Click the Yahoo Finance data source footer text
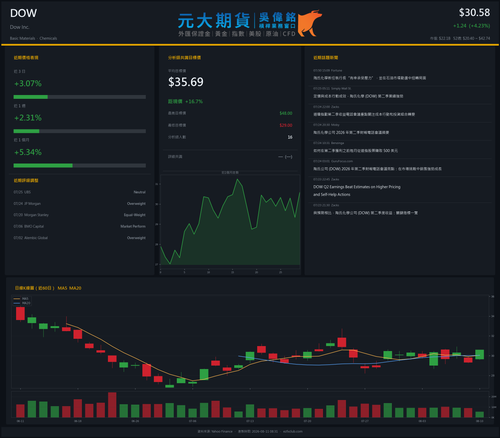This screenshot has width=500, height=438. 215,431
